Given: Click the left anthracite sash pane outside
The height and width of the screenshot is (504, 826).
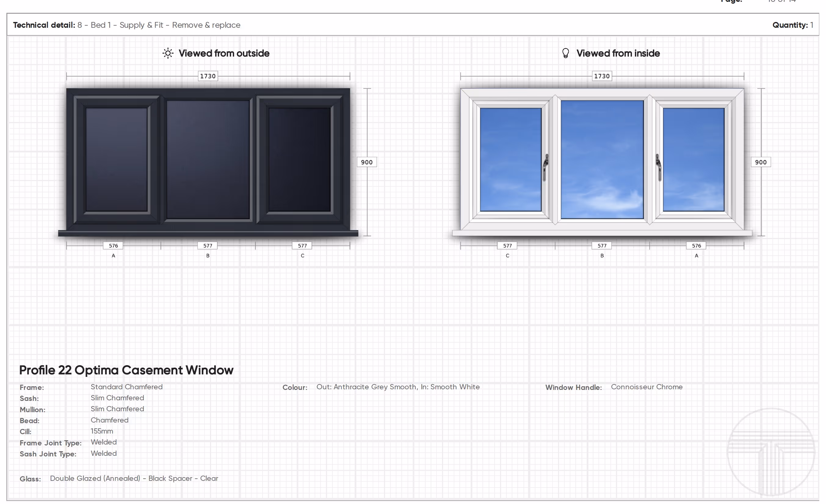Looking at the screenshot, I should click(116, 159).
